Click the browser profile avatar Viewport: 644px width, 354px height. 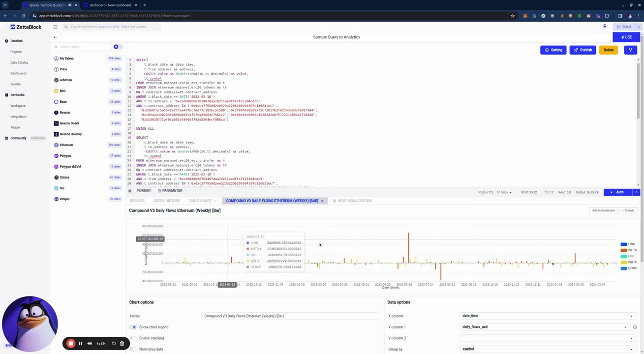(x=629, y=16)
